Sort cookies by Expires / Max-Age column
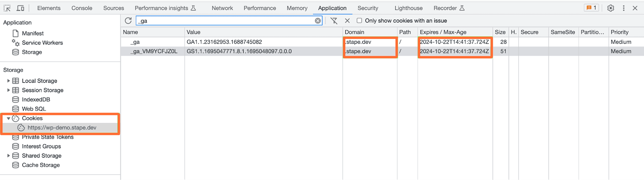 tap(443, 32)
